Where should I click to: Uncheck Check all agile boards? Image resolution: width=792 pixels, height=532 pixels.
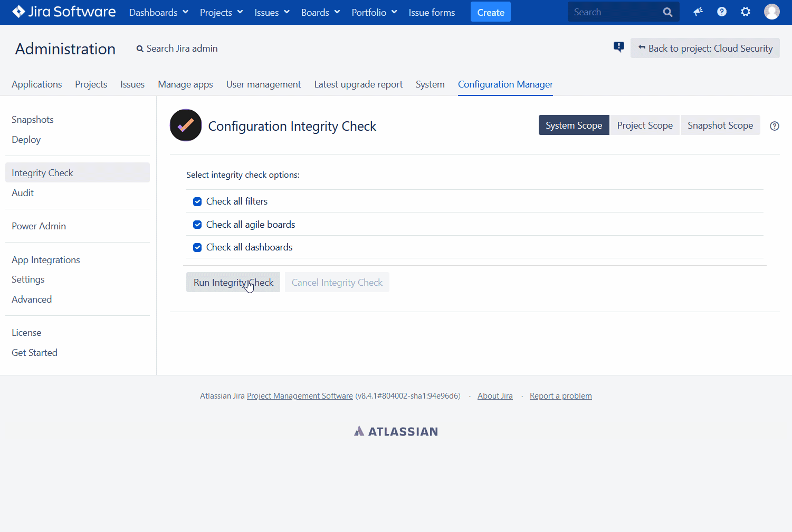click(x=197, y=225)
